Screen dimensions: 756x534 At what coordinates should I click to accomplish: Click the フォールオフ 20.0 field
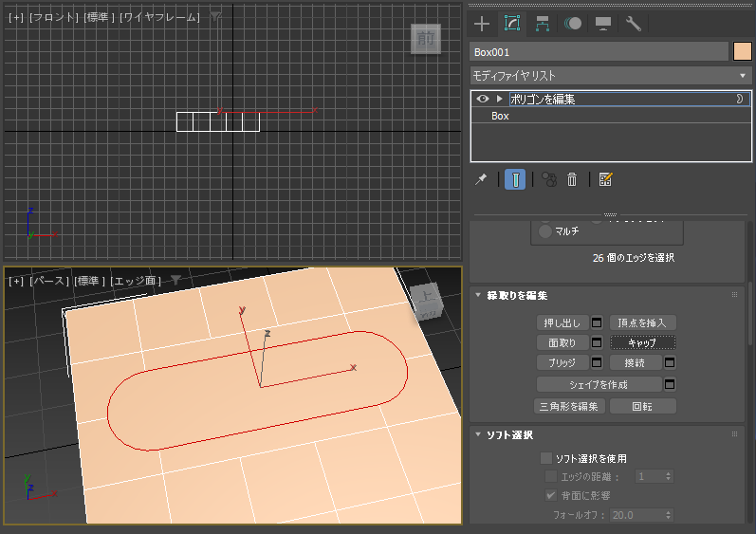[636, 515]
